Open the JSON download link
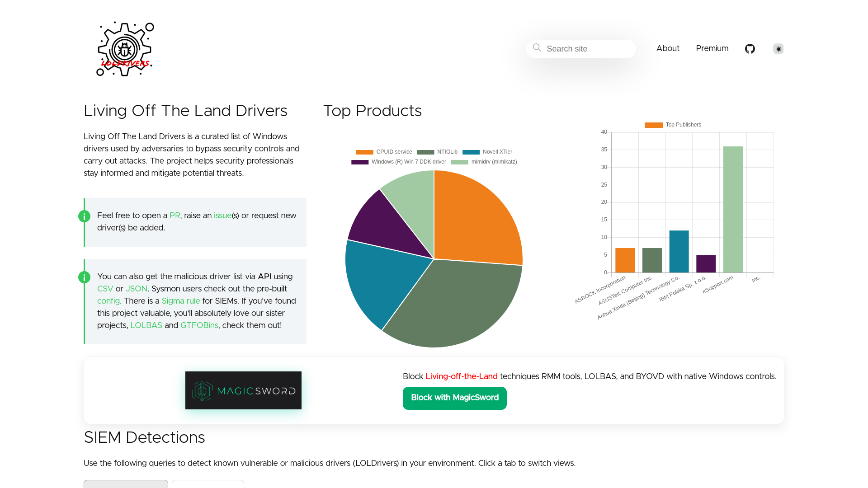Image resolution: width=868 pixels, height=488 pixels. [137, 289]
